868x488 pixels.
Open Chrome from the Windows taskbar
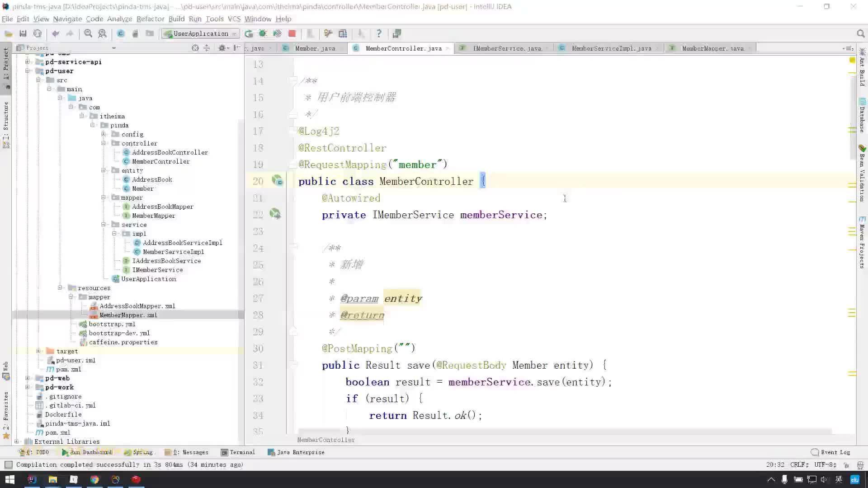coord(94,479)
